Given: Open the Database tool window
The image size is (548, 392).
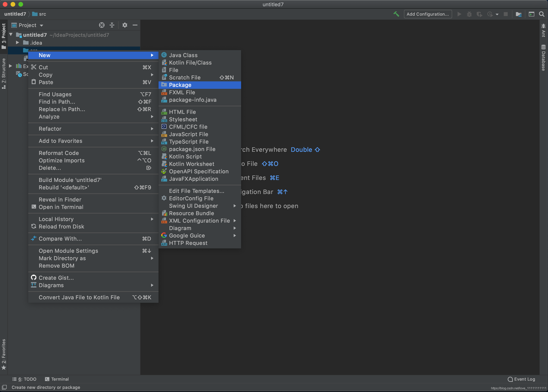Looking at the screenshot, I should (x=543, y=58).
